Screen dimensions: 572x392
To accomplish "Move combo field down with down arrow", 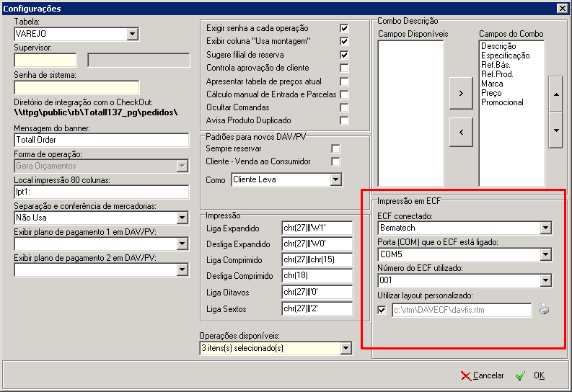I will coord(556,130).
